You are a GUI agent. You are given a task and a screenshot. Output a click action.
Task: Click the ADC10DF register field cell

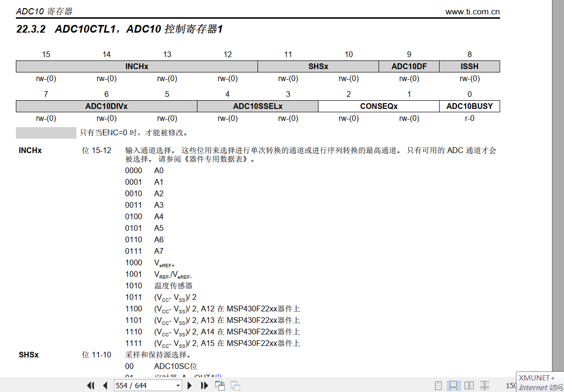pos(409,67)
